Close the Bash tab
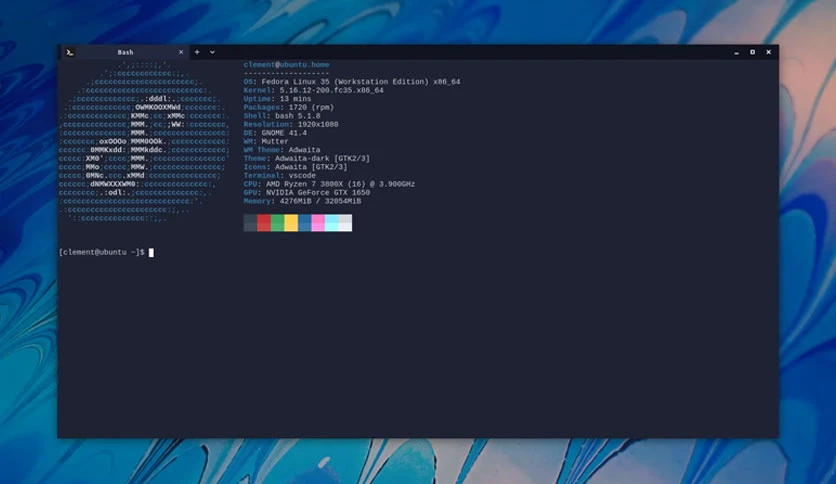 181,52
